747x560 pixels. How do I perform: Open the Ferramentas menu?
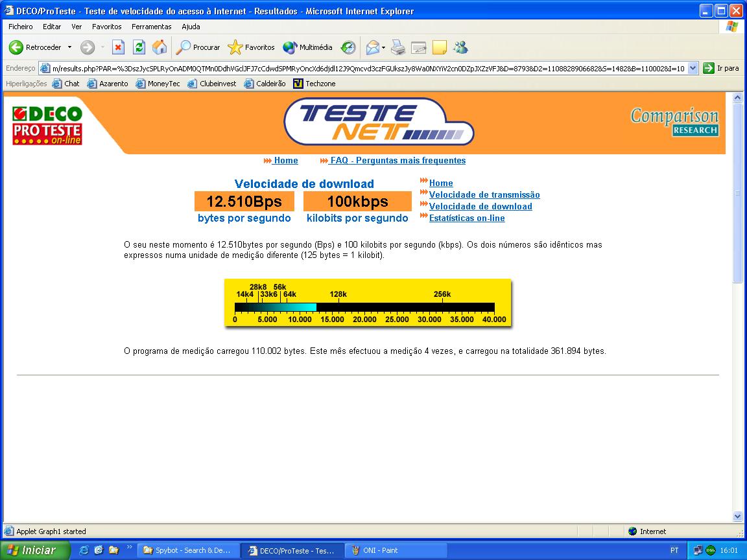click(x=152, y=27)
